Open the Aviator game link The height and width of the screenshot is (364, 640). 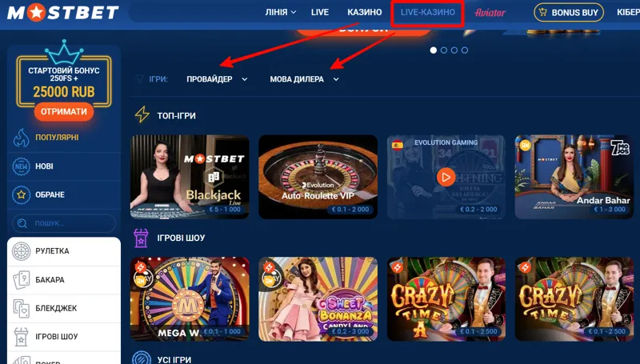click(x=490, y=13)
